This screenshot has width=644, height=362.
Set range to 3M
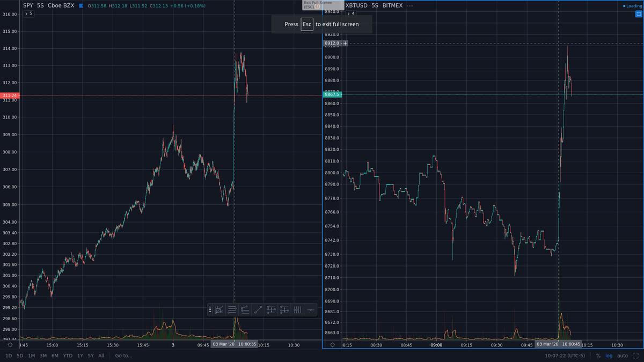[43, 356]
